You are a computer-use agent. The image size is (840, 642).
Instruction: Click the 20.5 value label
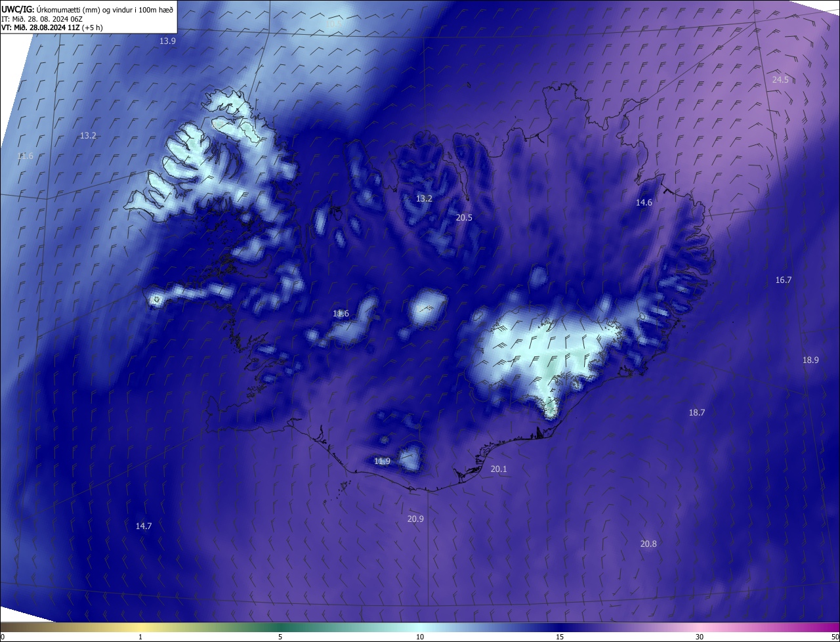(x=464, y=217)
